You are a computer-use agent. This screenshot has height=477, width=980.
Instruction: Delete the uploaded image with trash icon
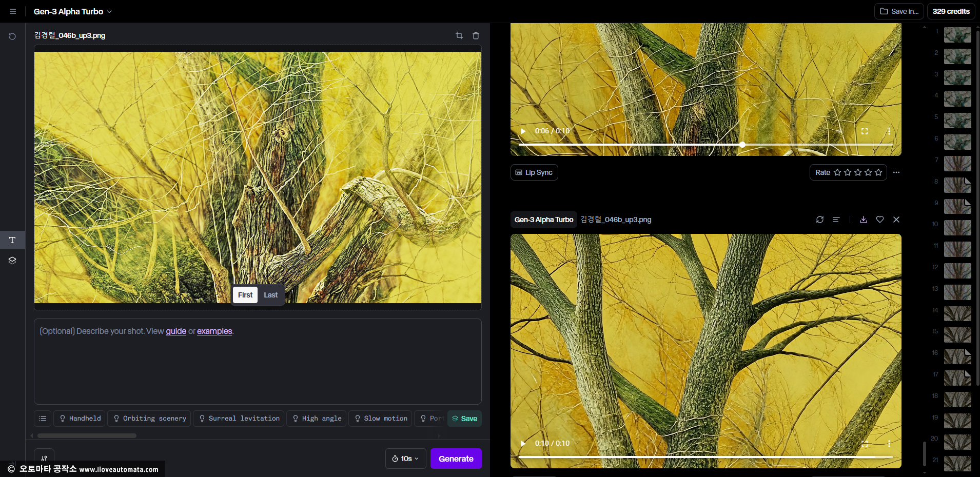(476, 35)
